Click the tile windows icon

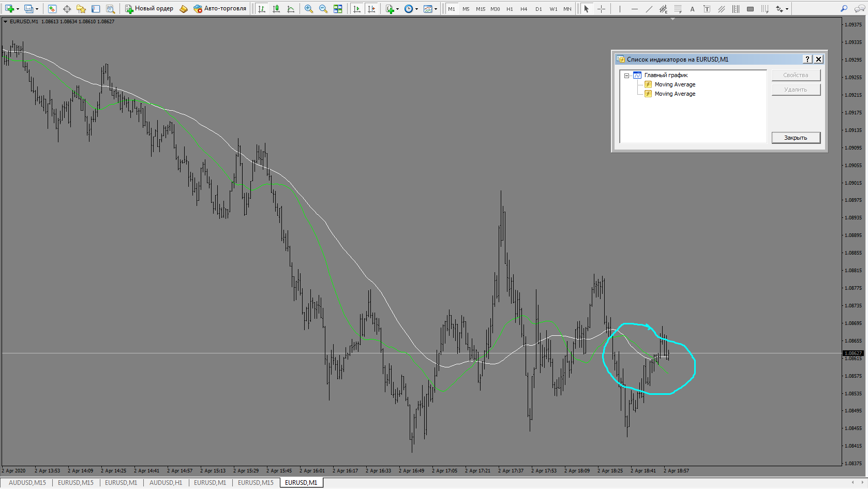pyautogui.click(x=338, y=9)
